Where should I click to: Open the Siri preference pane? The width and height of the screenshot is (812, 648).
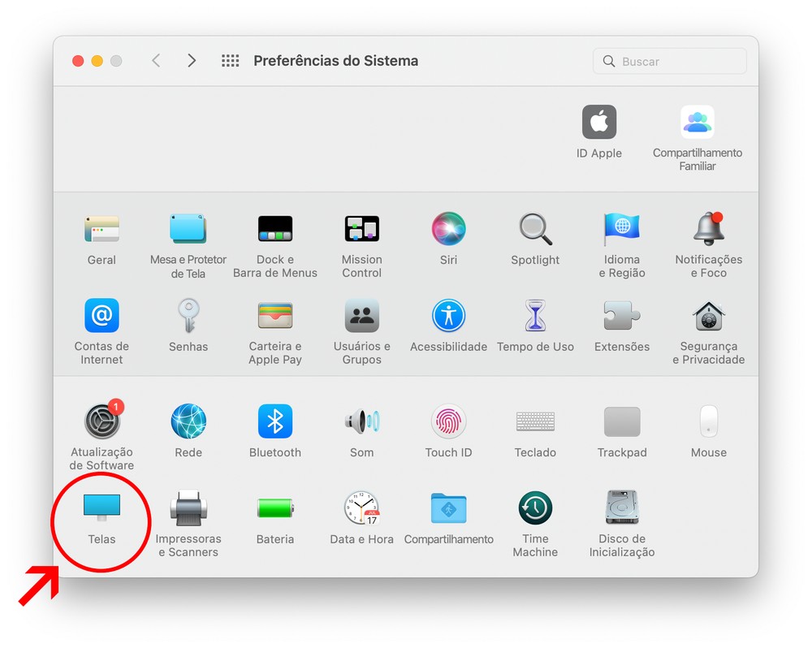click(x=448, y=228)
